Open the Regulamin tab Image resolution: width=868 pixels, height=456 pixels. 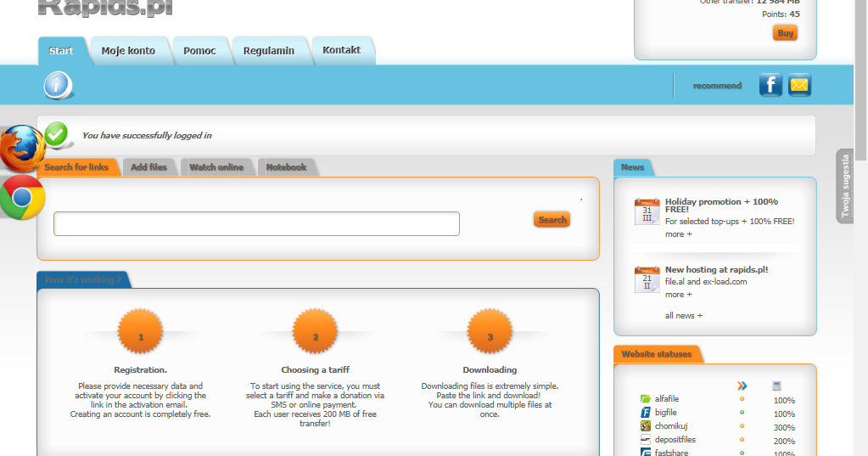269,51
